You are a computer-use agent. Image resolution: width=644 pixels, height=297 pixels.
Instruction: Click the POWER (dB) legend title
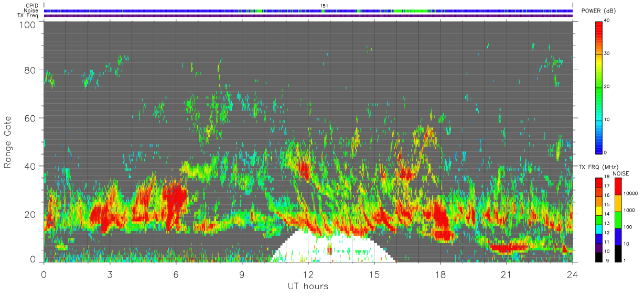(x=598, y=11)
